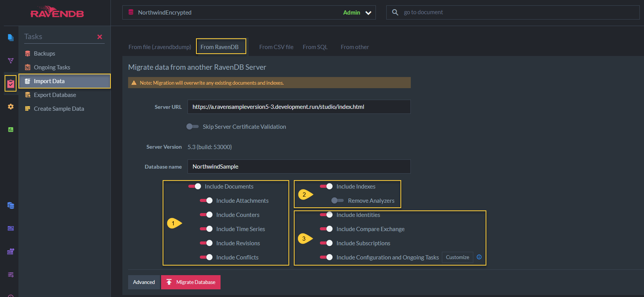Toggle Include Identities switch

326,215
